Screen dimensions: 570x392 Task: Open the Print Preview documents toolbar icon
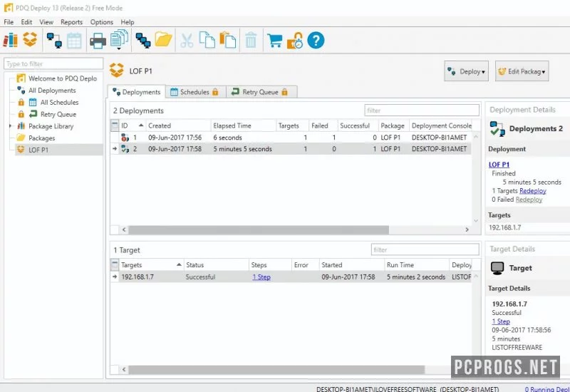pos(119,39)
